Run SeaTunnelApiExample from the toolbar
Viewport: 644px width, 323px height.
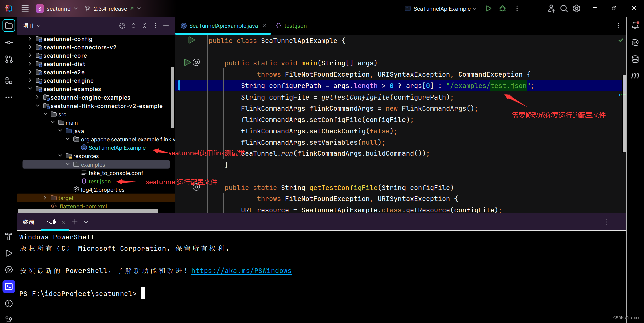point(488,9)
